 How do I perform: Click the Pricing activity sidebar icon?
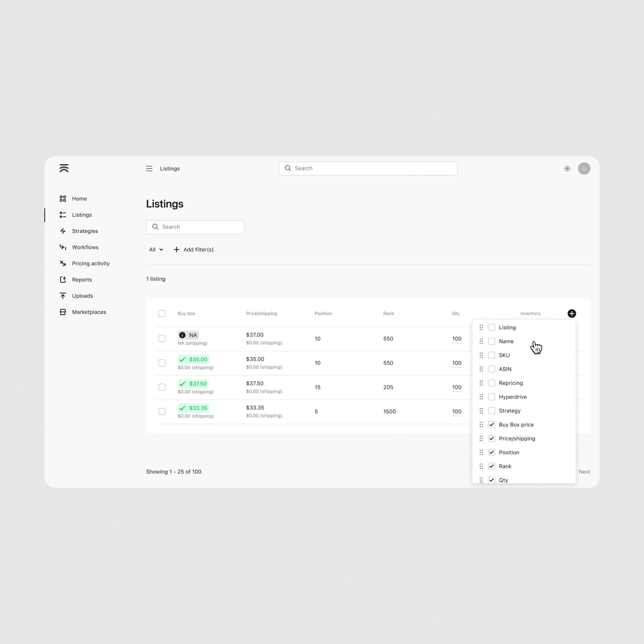click(x=63, y=262)
